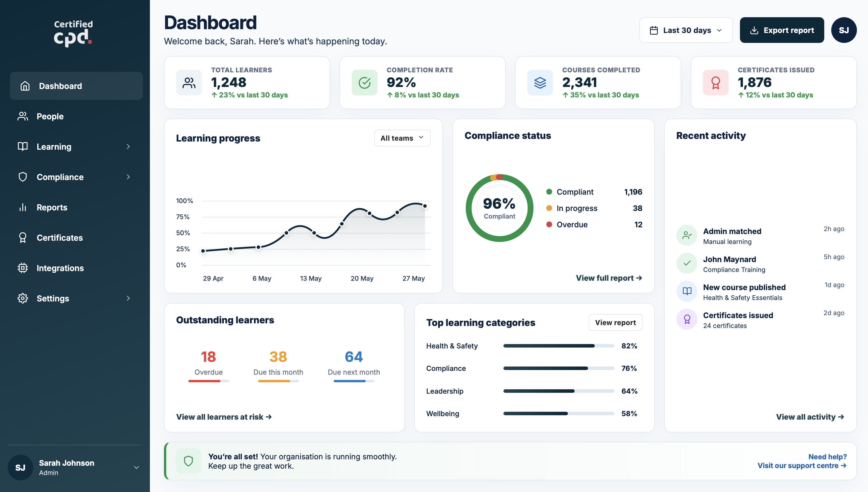Click the Integrations chip icon in sidebar
Screen dimensions: 868x492
click(x=23, y=268)
